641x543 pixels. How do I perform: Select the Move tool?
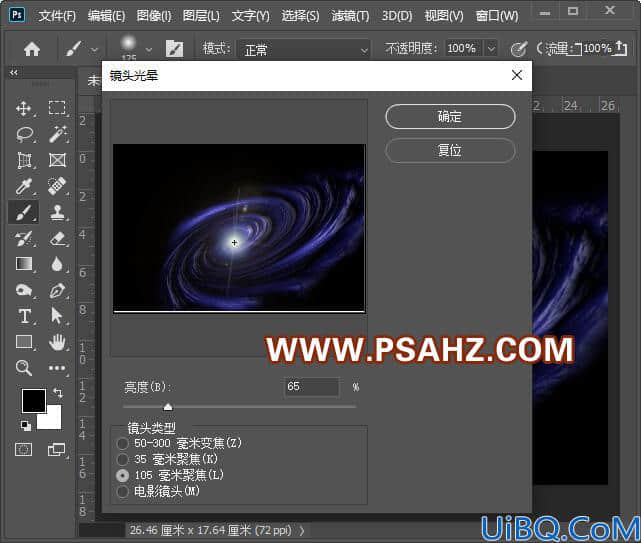(x=24, y=108)
